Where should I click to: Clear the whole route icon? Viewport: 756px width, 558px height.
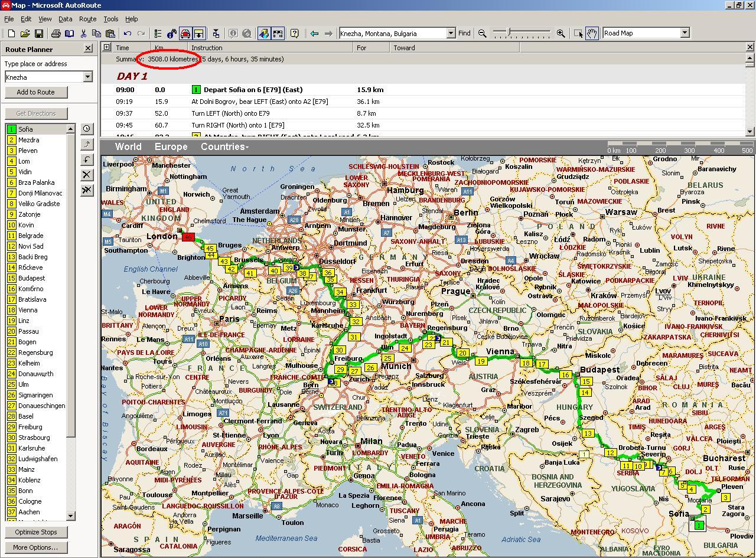(87, 190)
